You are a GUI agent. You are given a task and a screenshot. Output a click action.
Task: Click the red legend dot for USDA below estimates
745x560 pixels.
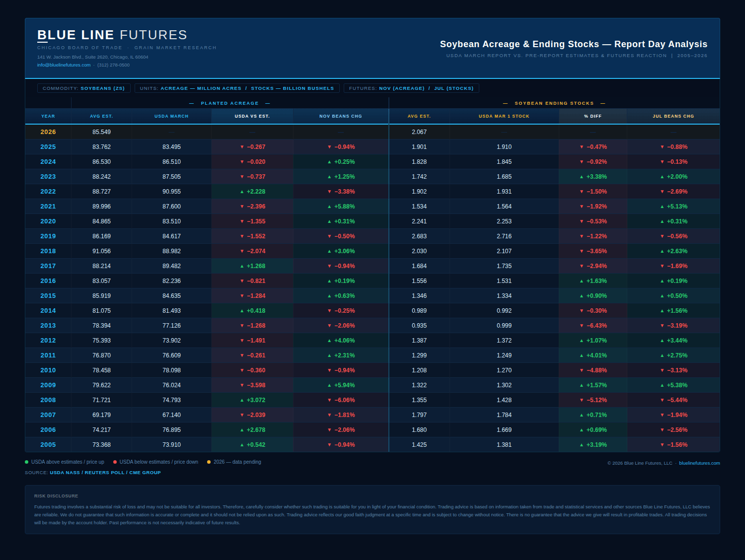click(115, 462)
